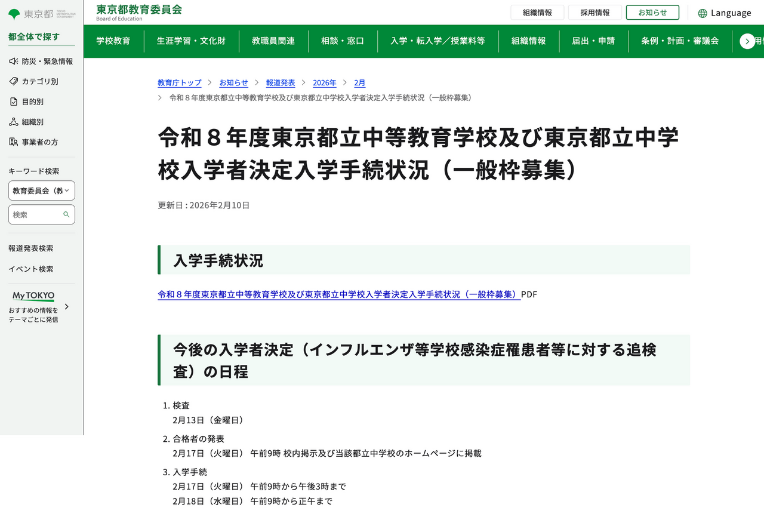Click the 東京都教育委員会 Board of Education logo
Viewport: 764px width, 532px height.
[x=138, y=13]
